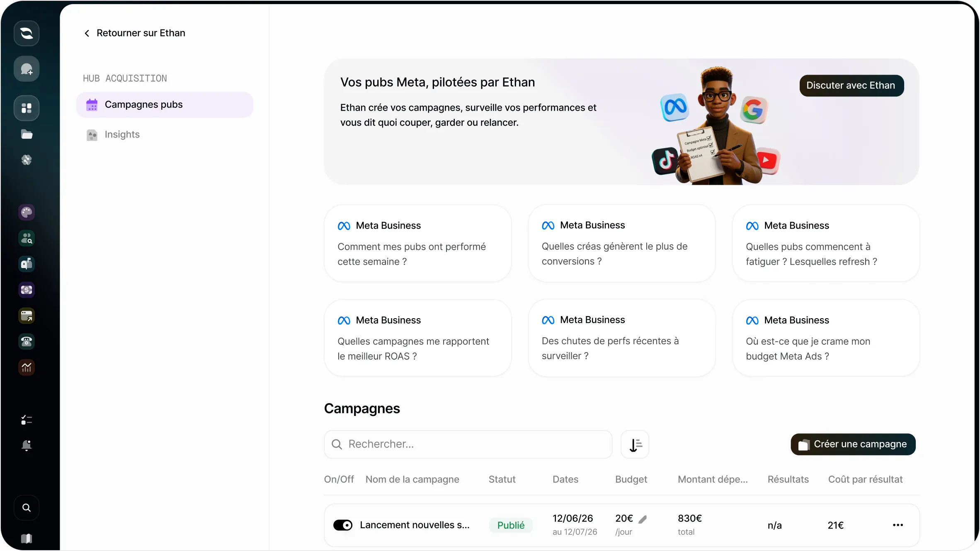
Task: Click the '830€' amount spent value
Action: (x=690, y=518)
